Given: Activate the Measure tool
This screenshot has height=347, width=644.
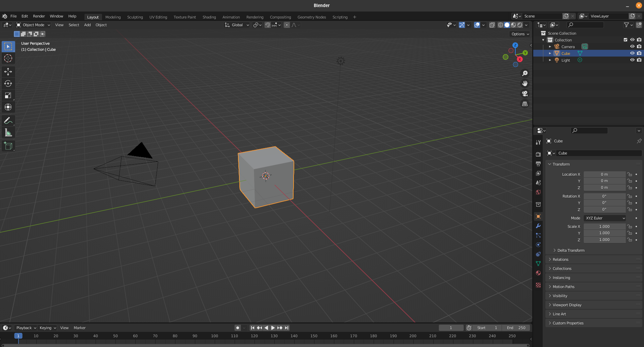Looking at the screenshot, I should point(8,132).
